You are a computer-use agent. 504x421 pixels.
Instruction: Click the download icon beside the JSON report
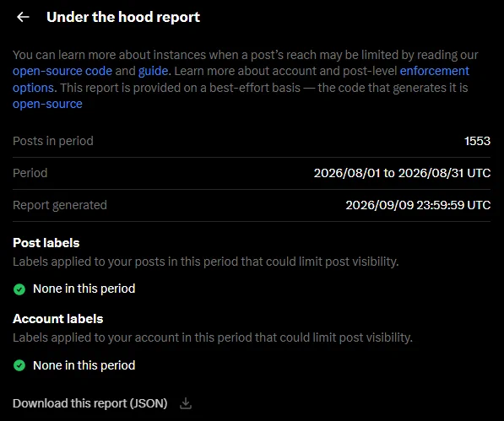(x=186, y=403)
